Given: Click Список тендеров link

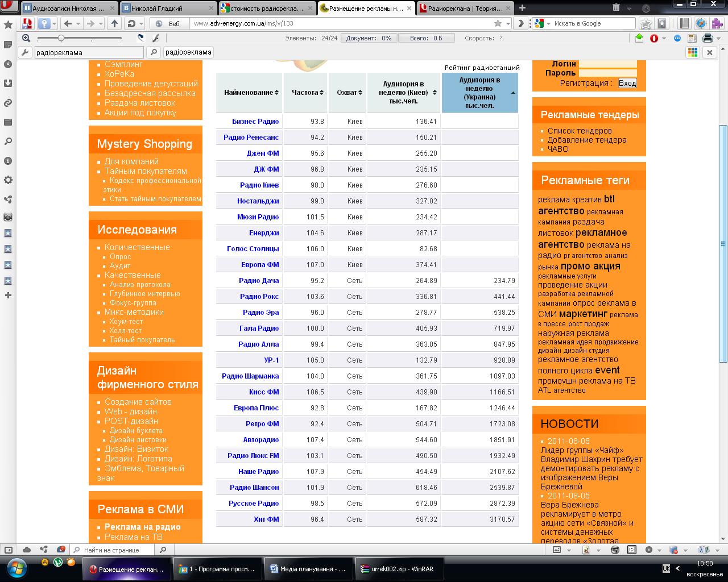Looking at the screenshot, I should pyautogui.click(x=580, y=131).
